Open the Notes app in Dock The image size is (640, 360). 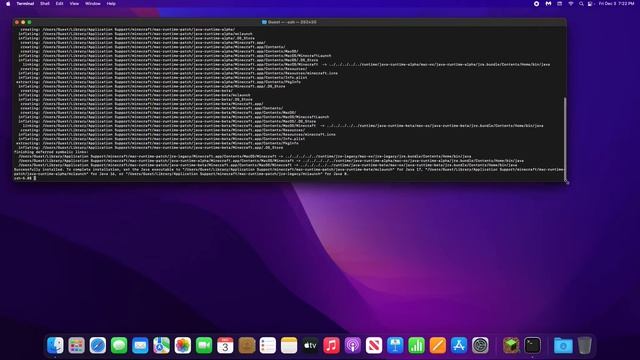[289, 346]
